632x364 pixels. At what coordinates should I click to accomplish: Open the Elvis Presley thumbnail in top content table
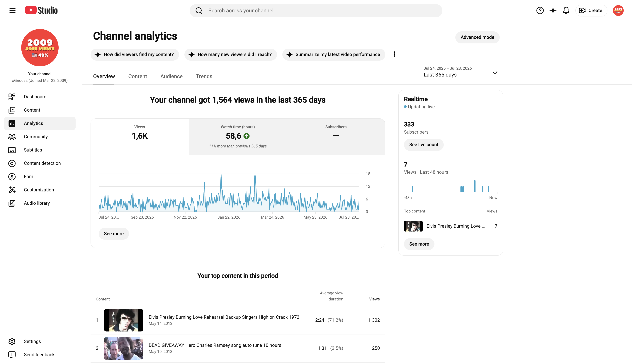123,320
